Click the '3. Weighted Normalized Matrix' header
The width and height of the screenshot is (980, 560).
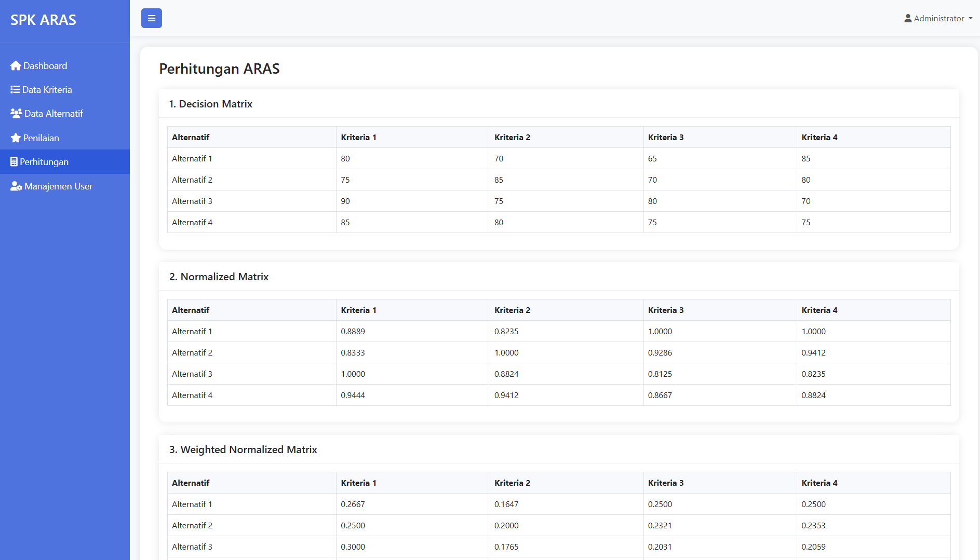pos(559,449)
